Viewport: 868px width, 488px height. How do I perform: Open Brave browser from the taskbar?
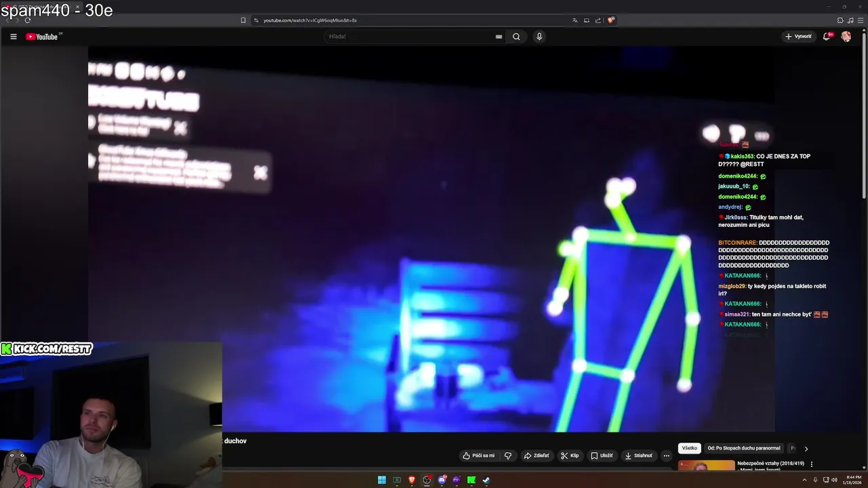412,480
